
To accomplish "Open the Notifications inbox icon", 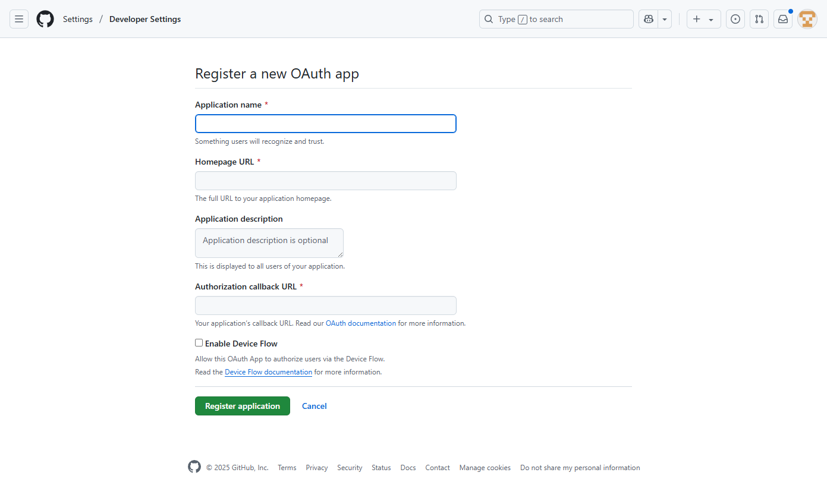I will (x=783, y=19).
